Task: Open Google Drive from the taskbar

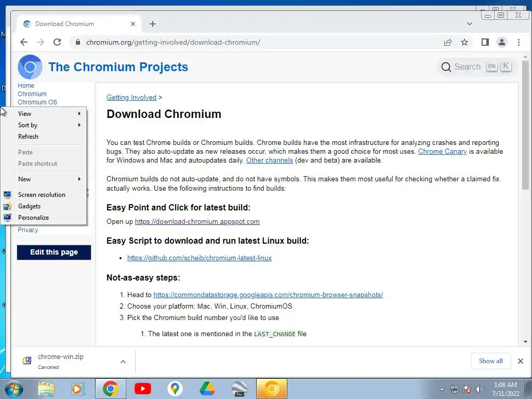Action: pyautogui.click(x=207, y=389)
